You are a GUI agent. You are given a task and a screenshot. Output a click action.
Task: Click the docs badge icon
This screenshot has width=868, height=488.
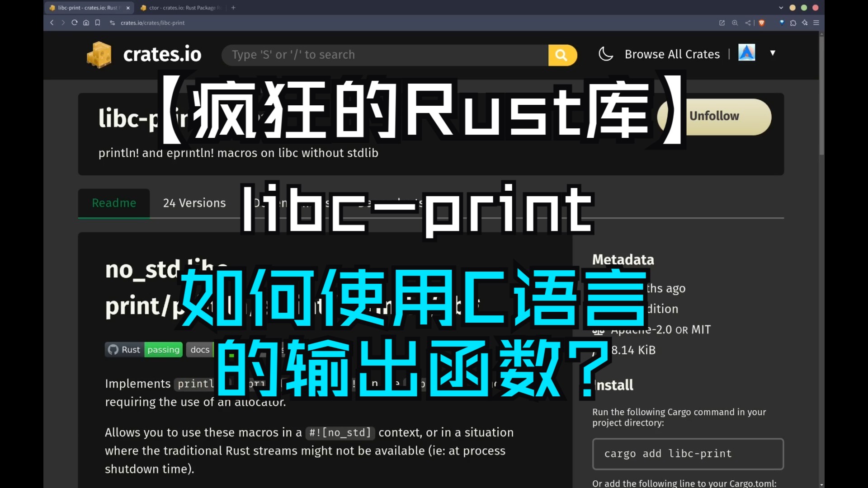200,350
